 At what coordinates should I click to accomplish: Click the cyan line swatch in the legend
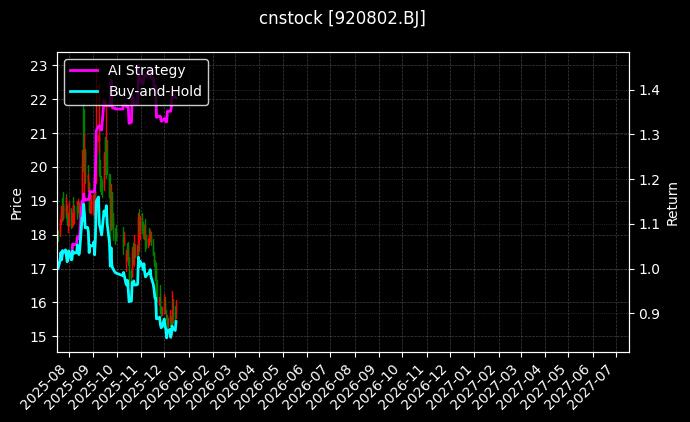[x=83, y=91]
